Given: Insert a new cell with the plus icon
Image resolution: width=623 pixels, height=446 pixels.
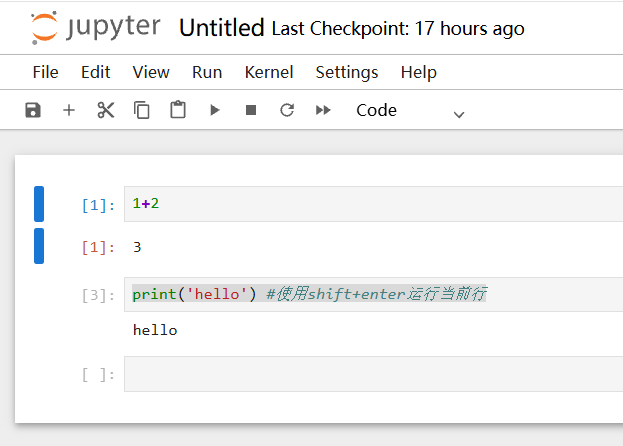Looking at the screenshot, I should click(69, 110).
